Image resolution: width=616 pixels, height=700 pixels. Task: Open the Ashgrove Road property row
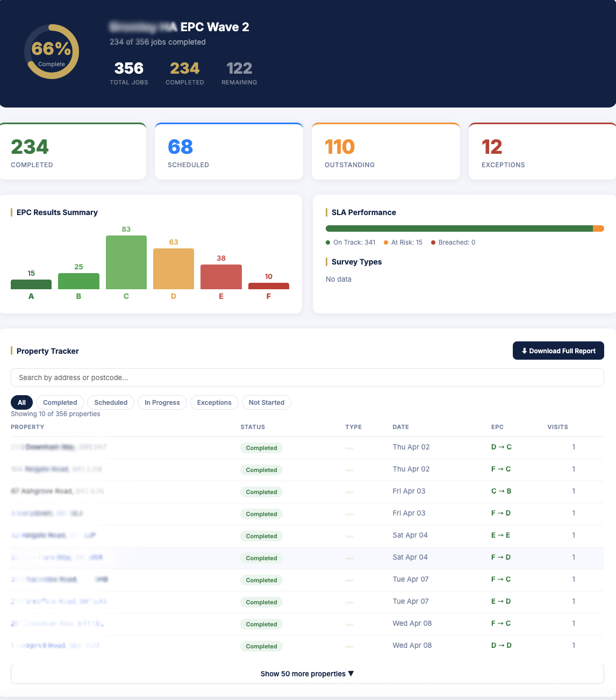(307, 491)
